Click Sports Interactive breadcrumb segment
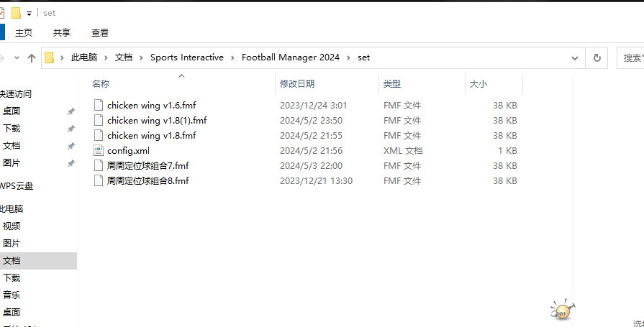 (187, 57)
